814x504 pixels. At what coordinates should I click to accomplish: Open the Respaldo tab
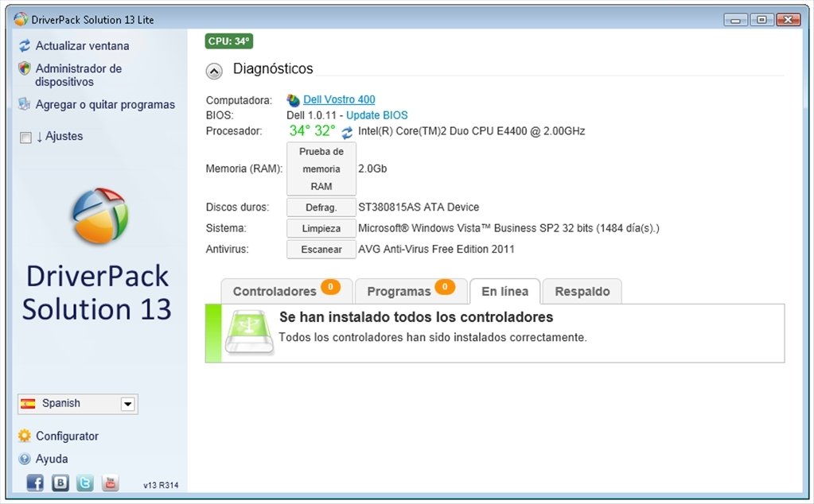[x=582, y=291]
